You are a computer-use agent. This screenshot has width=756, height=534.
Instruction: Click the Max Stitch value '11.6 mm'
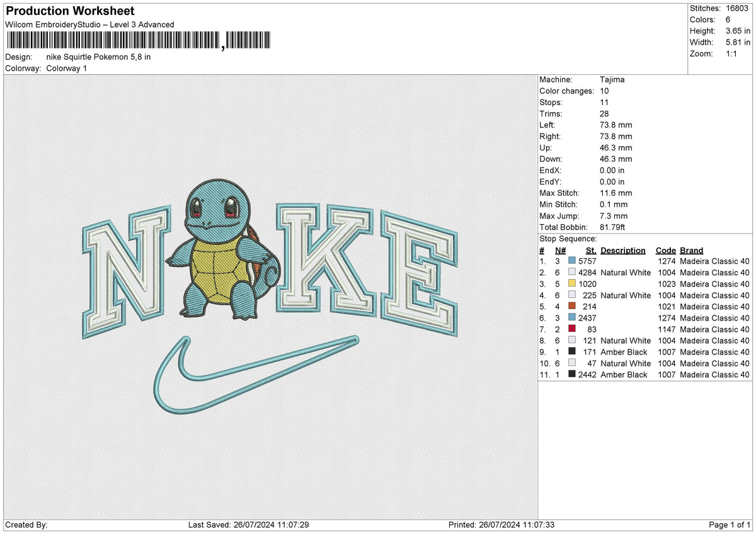pyautogui.click(x=616, y=193)
